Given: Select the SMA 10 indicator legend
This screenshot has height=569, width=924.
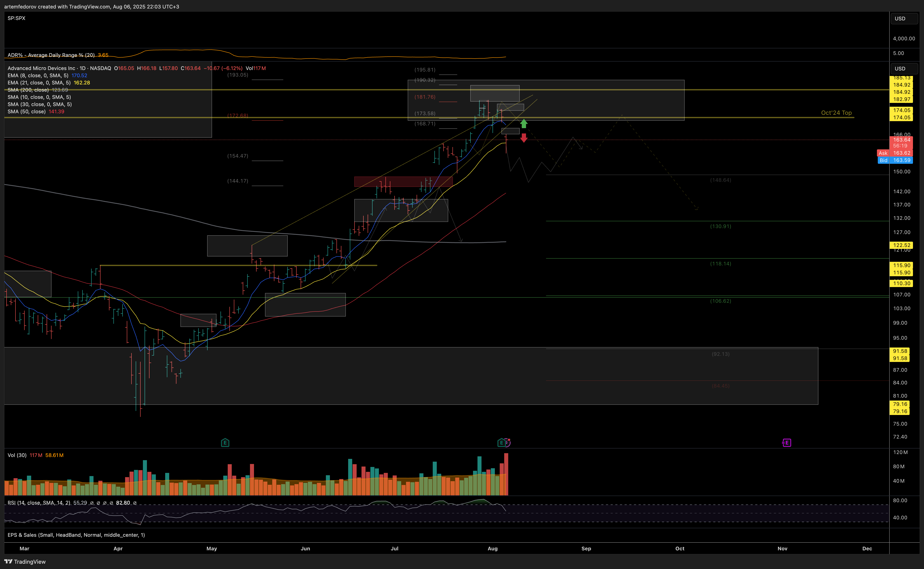Looking at the screenshot, I should [39, 97].
